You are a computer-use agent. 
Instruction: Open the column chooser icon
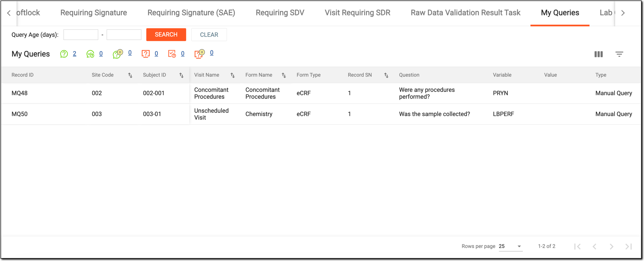[x=598, y=54]
